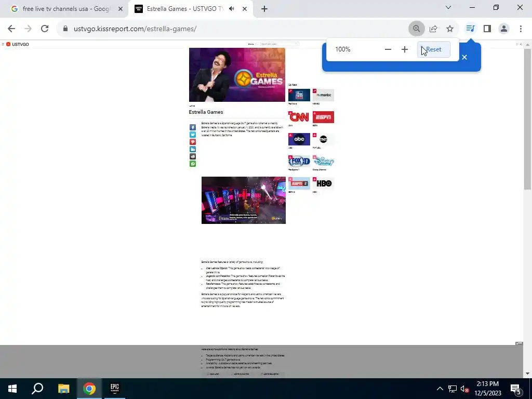Open the MSNBC channel thumbnail
This screenshot has height=399, width=532.
[323, 95]
